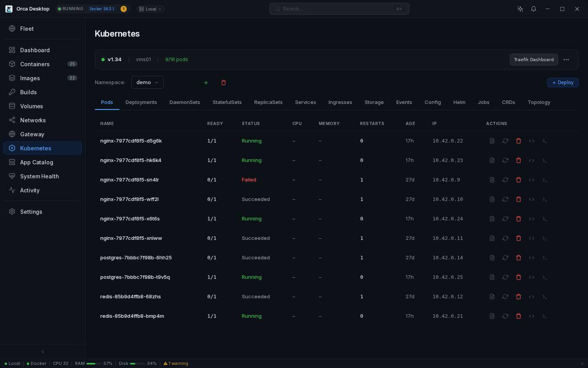Open Containers section

(42, 64)
